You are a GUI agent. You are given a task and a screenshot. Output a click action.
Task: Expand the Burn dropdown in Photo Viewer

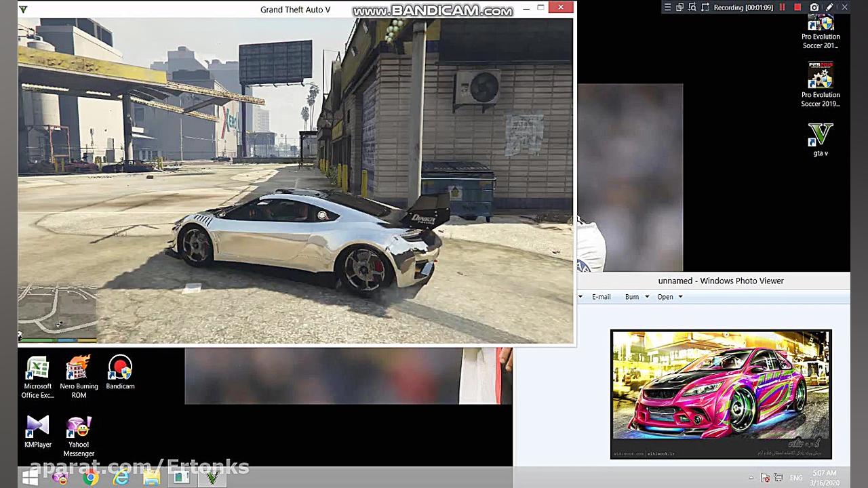tap(646, 296)
